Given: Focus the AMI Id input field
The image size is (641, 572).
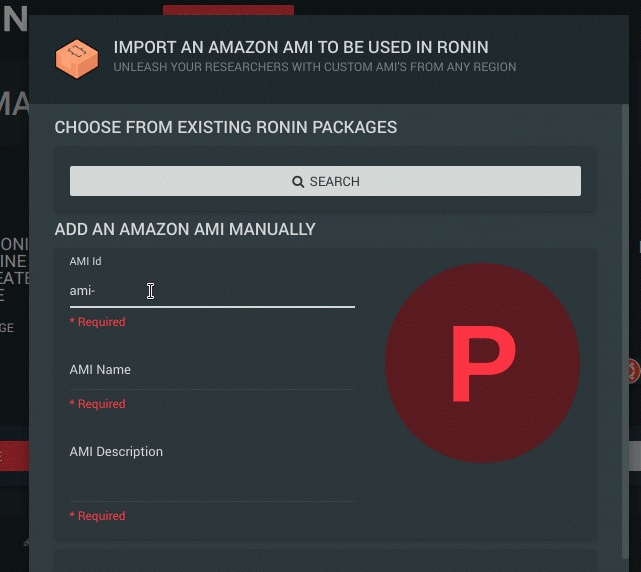Looking at the screenshot, I should 212,291.
